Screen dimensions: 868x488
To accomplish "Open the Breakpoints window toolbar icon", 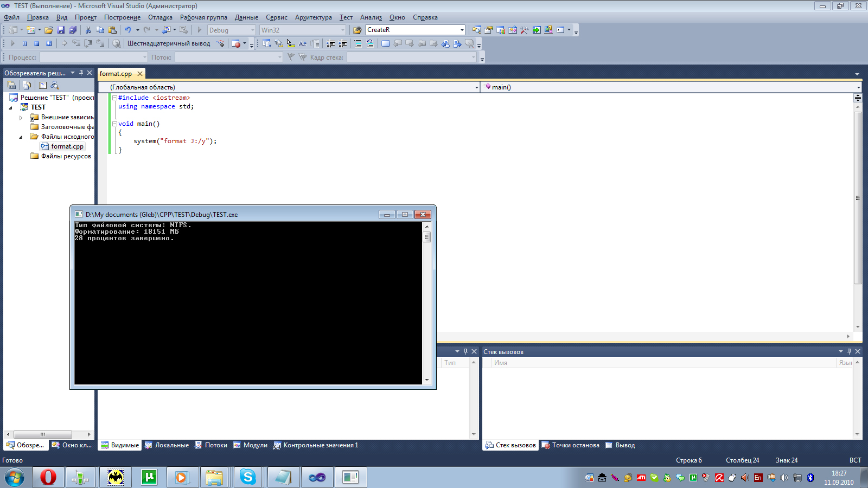I will (x=236, y=43).
